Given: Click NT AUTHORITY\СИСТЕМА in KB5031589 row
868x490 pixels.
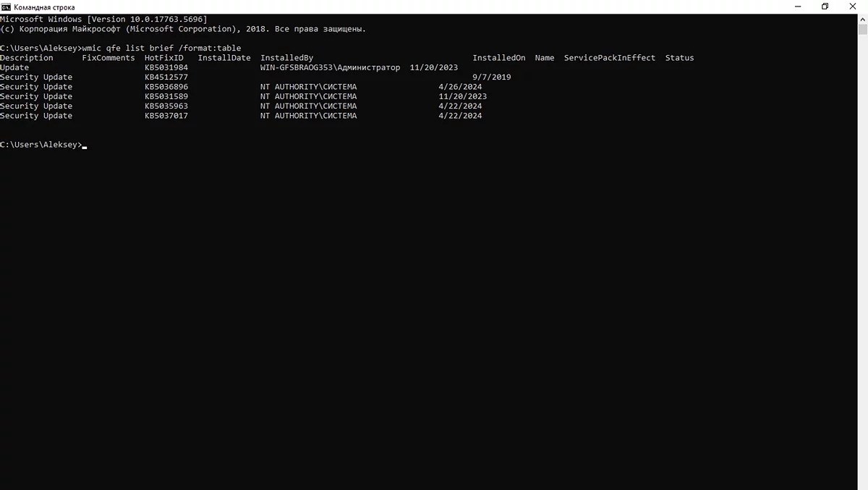Looking at the screenshot, I should point(309,96).
